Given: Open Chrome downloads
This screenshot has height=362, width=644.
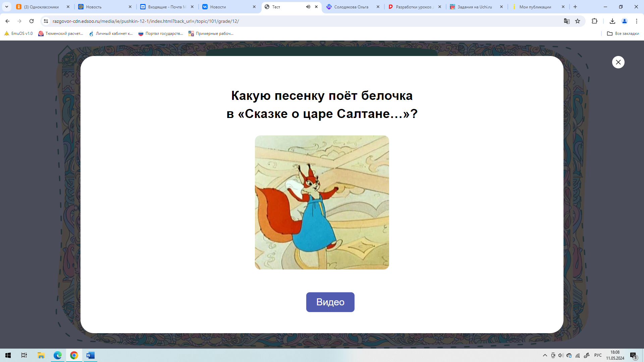Looking at the screenshot, I should click(x=612, y=21).
